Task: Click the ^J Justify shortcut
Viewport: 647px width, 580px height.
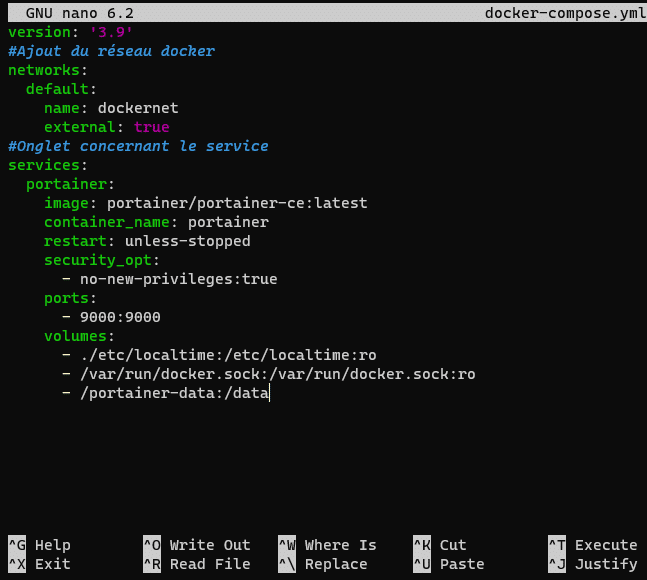Action: point(593,564)
